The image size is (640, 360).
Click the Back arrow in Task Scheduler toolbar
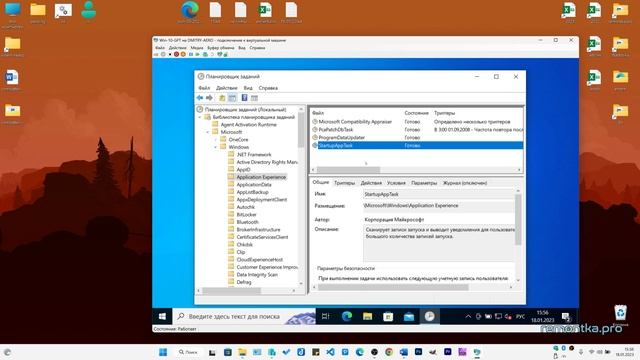[200, 98]
